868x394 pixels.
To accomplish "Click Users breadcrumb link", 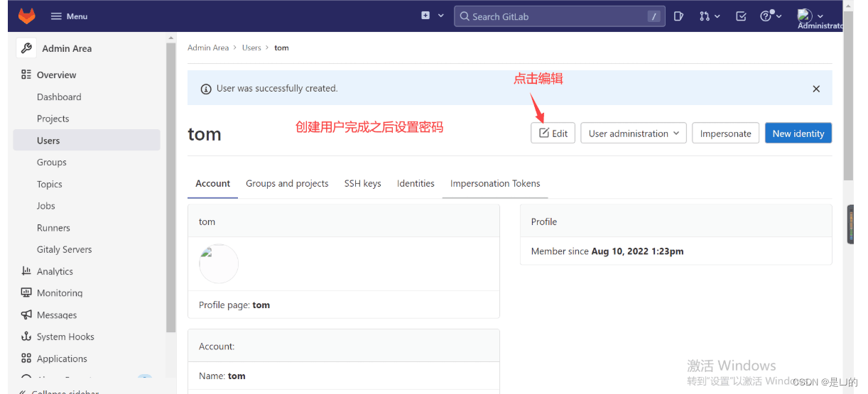I will 251,48.
